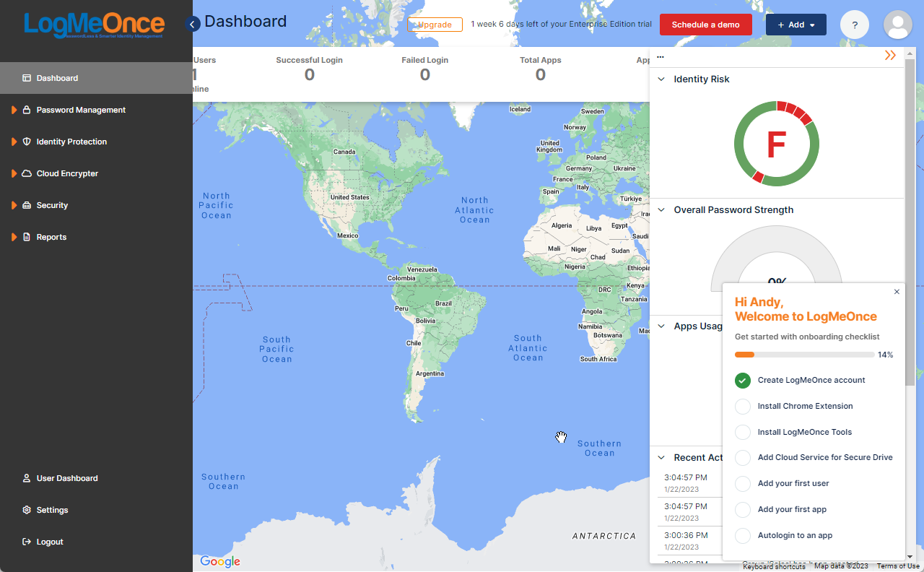
Task: Tick the Install Chrome Extension circle
Action: (743, 407)
